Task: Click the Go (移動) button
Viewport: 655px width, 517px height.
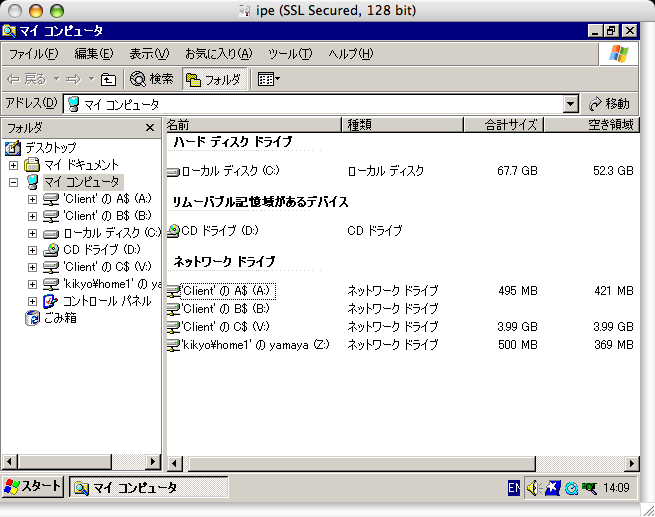Action: [x=609, y=104]
